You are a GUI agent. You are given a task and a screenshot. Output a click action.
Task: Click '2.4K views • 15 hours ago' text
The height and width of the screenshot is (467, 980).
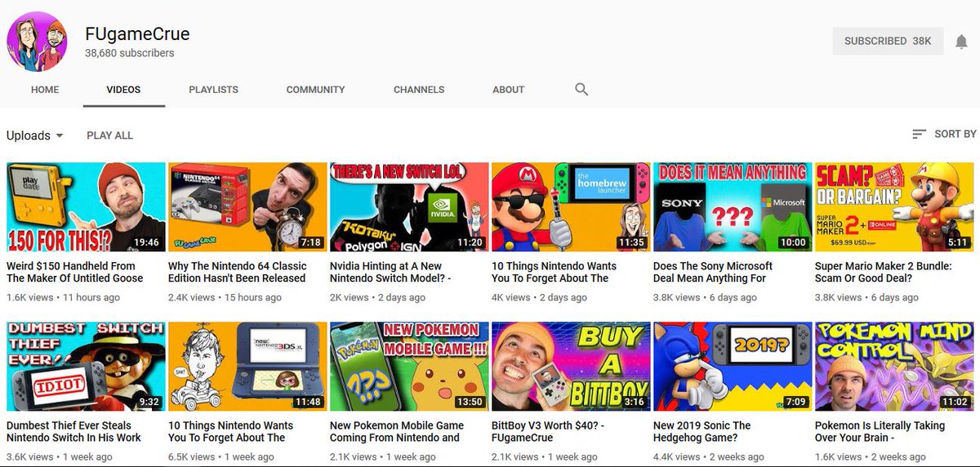click(225, 297)
